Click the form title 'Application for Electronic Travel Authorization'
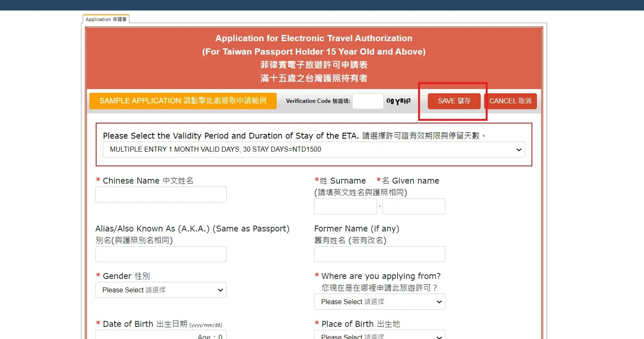644x339 pixels. [314, 38]
